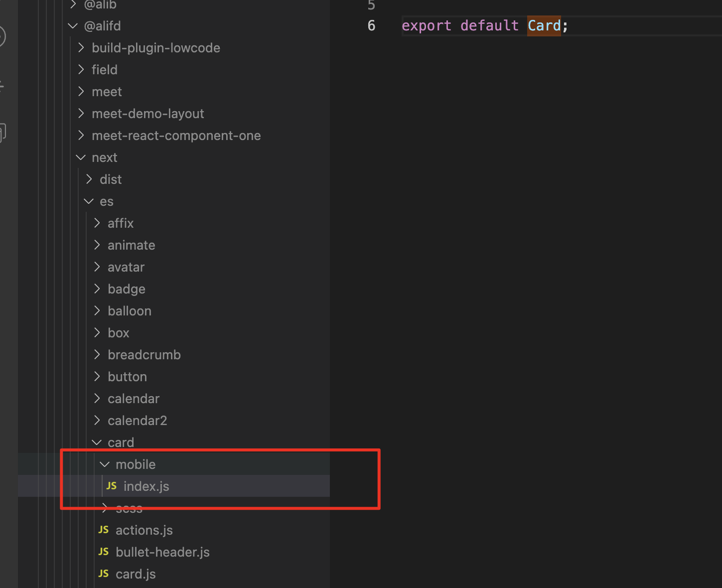Select the calendar2 folder label
This screenshot has width=722, height=588.
coord(138,421)
